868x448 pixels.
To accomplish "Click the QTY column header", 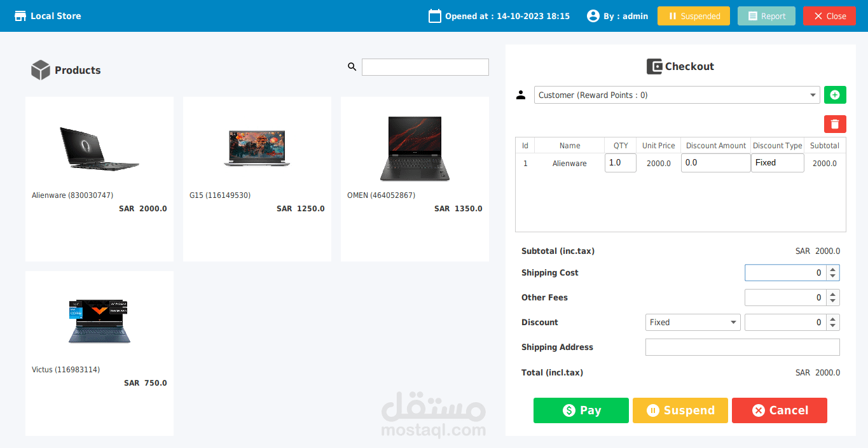I will click(x=621, y=146).
